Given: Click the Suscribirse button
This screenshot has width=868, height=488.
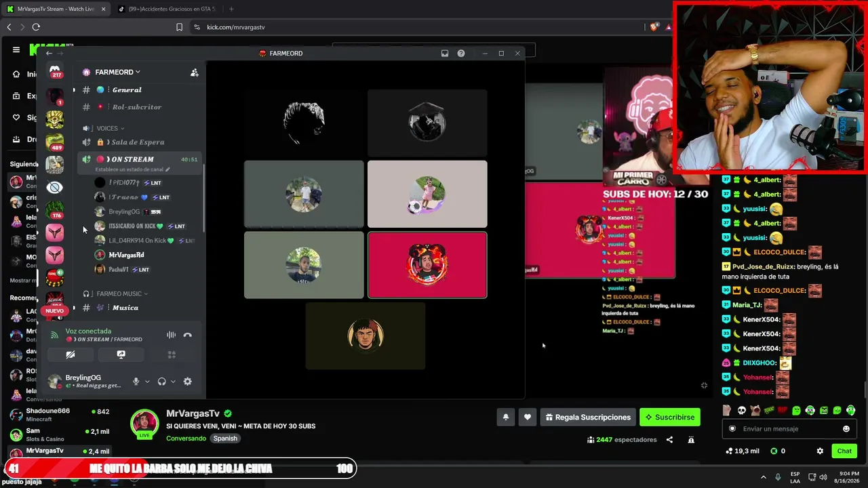Looking at the screenshot, I should coord(670,418).
